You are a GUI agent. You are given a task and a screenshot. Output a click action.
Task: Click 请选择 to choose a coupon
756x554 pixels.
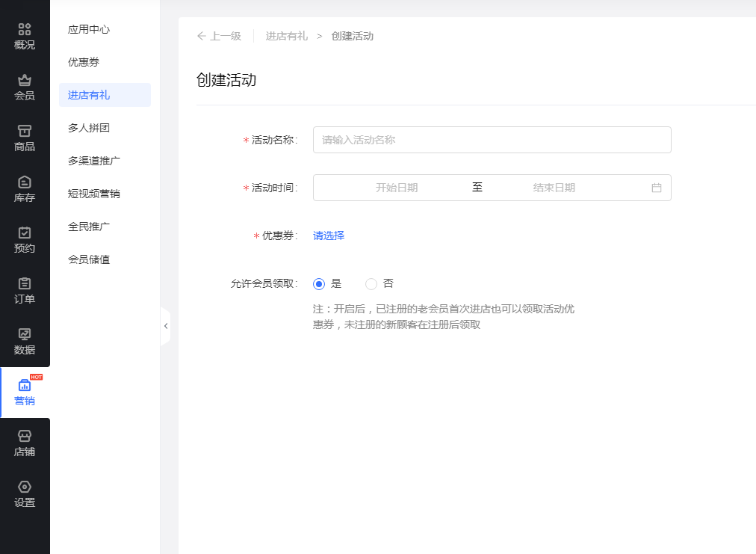point(329,236)
